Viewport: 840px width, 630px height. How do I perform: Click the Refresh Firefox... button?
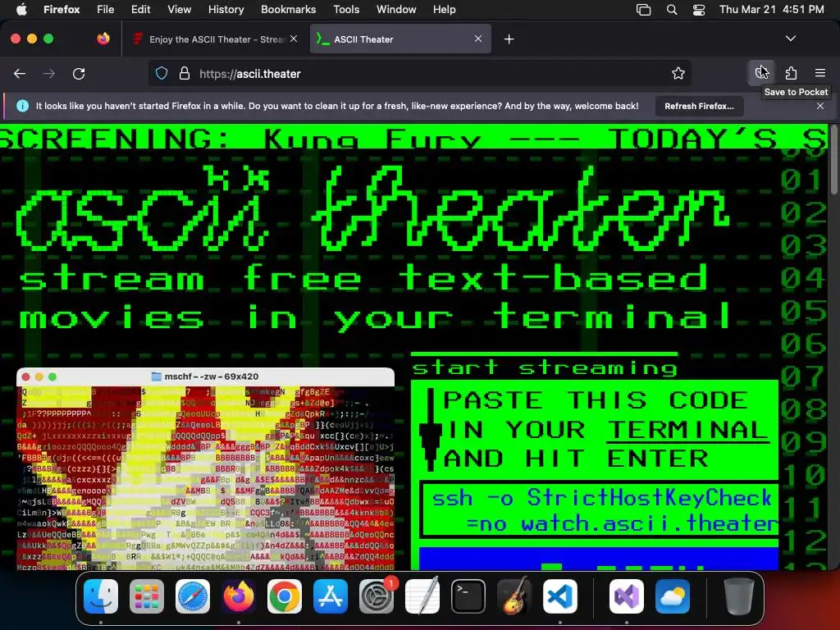coord(699,106)
